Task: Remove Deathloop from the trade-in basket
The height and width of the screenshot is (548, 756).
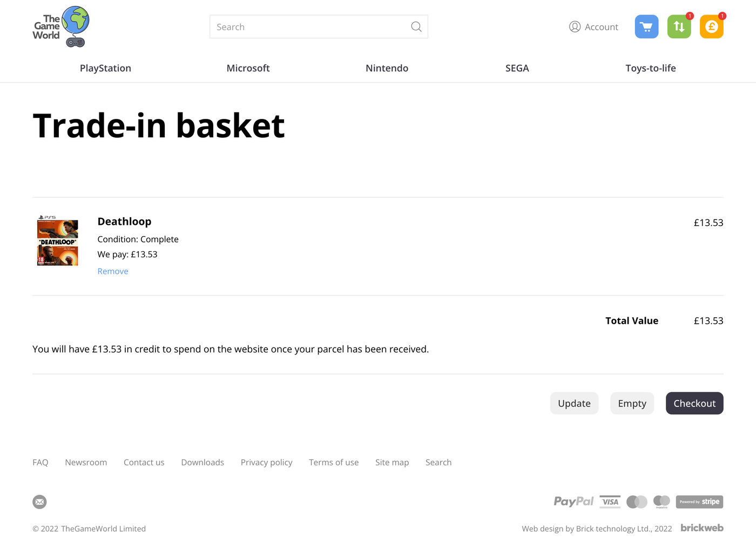Action: [112, 271]
